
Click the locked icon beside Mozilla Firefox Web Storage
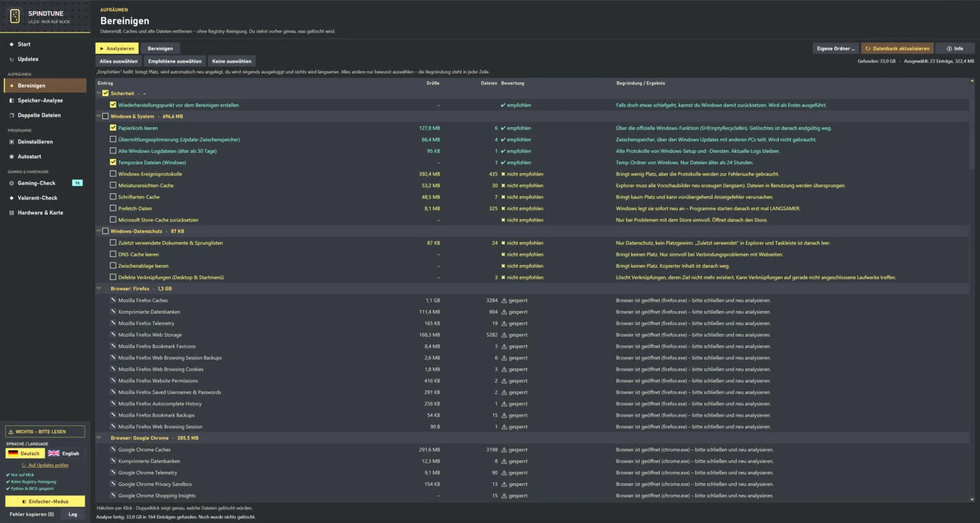[113, 335]
